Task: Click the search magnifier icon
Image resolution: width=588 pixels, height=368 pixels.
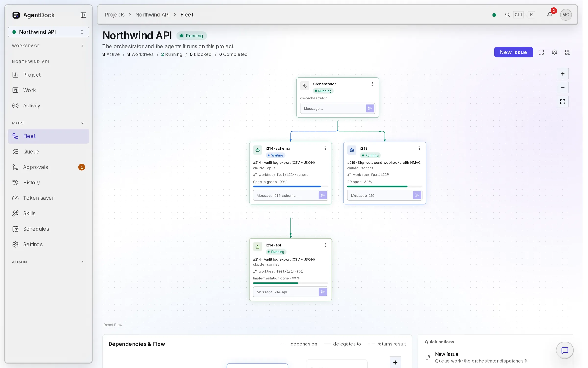Action: [x=507, y=15]
